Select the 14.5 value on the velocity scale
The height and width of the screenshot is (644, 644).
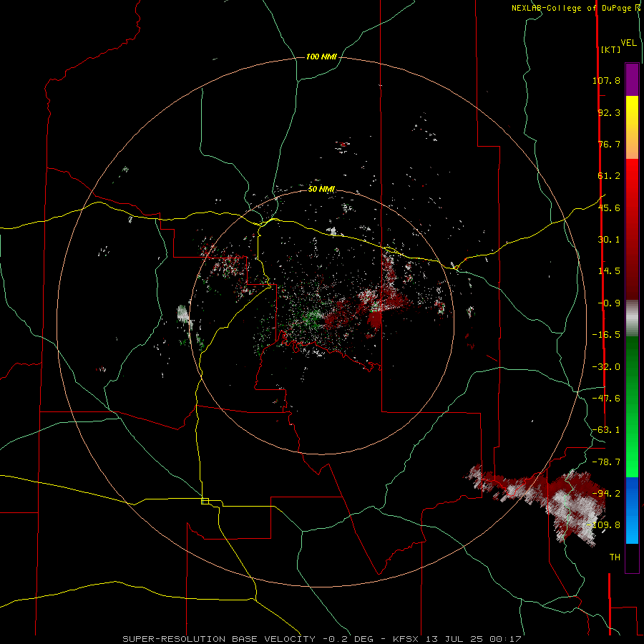coord(609,271)
